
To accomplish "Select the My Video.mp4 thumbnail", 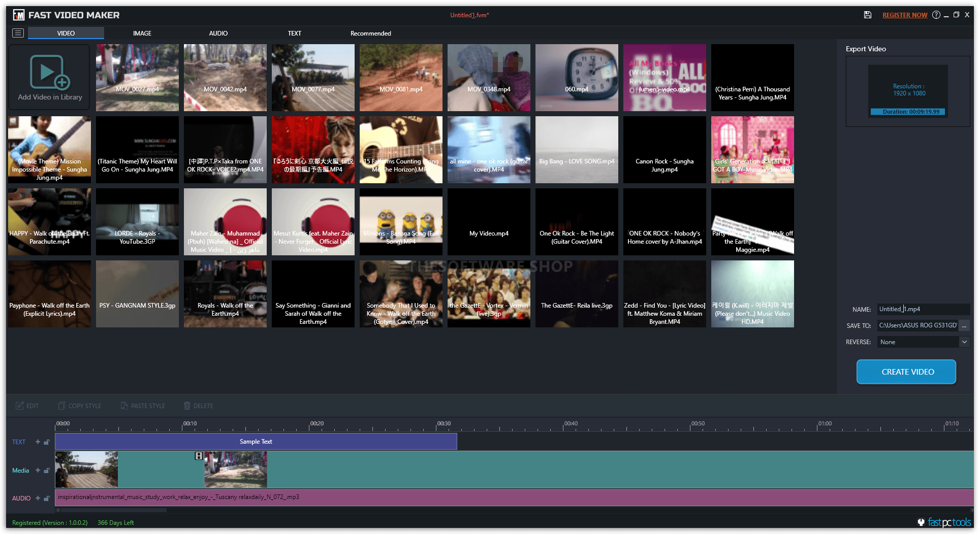I will [489, 222].
